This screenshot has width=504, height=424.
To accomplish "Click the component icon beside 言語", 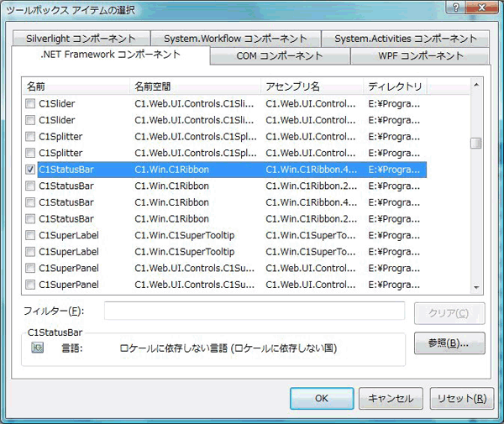I will 37,348.
